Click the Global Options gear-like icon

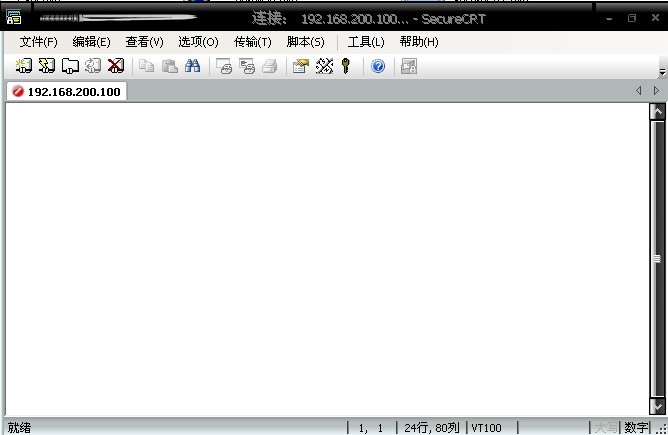[x=323, y=66]
